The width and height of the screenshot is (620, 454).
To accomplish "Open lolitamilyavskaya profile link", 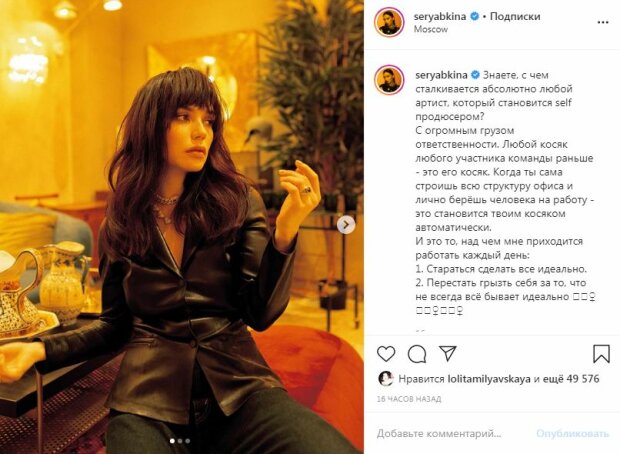I will 489,379.
